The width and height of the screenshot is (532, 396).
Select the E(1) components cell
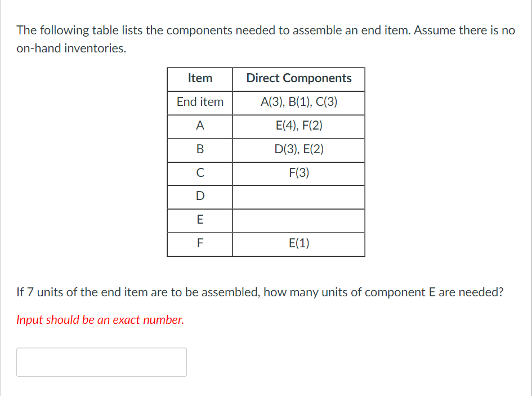coord(298,244)
